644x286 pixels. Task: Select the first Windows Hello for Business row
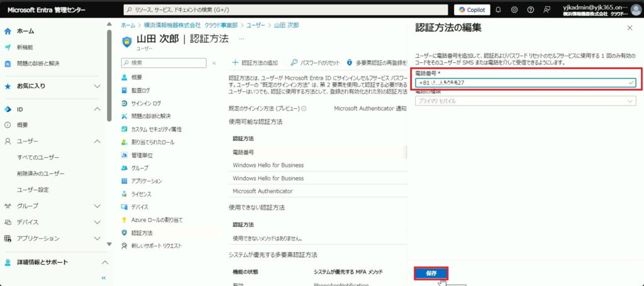click(318, 165)
